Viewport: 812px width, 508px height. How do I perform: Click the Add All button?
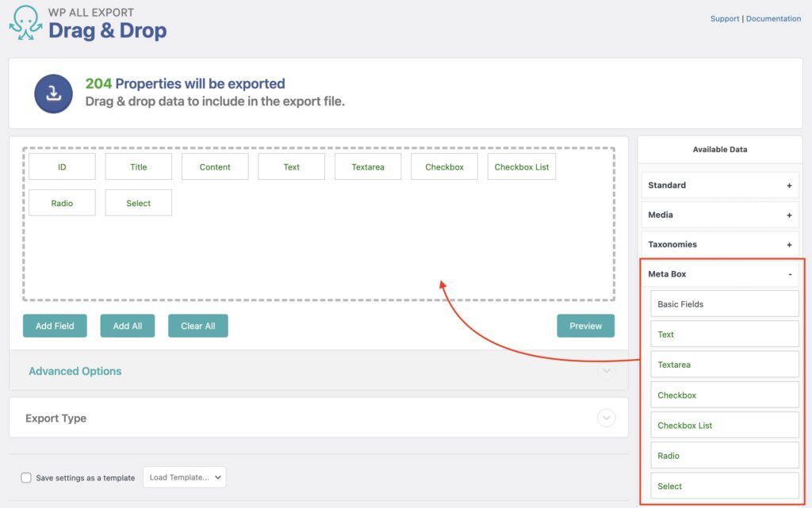127,325
